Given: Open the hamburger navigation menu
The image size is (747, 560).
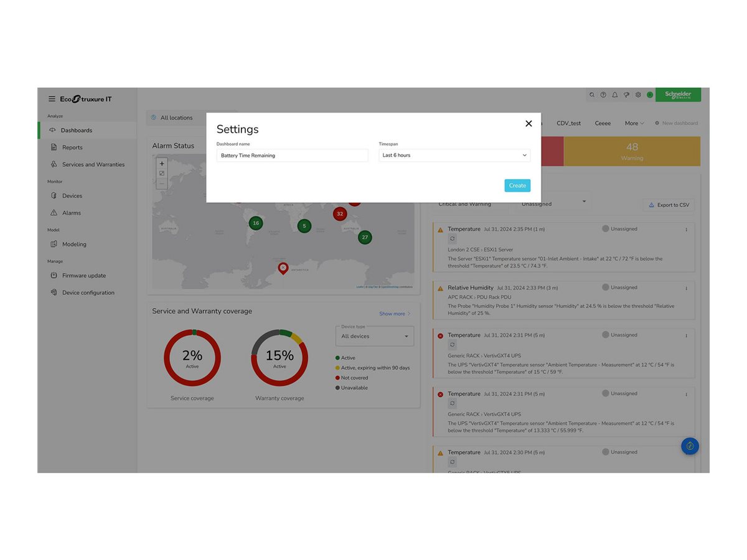Looking at the screenshot, I should click(x=52, y=99).
